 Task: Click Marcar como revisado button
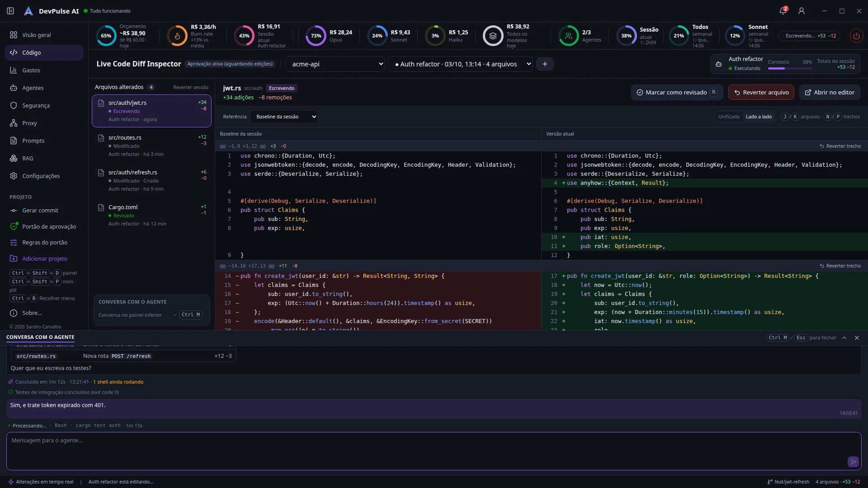coord(677,92)
